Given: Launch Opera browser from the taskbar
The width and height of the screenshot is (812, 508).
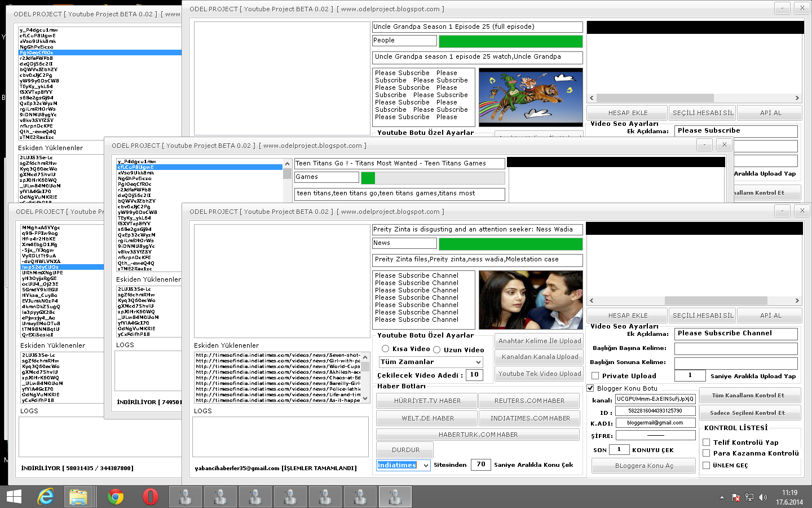Looking at the screenshot, I should click(150, 497).
